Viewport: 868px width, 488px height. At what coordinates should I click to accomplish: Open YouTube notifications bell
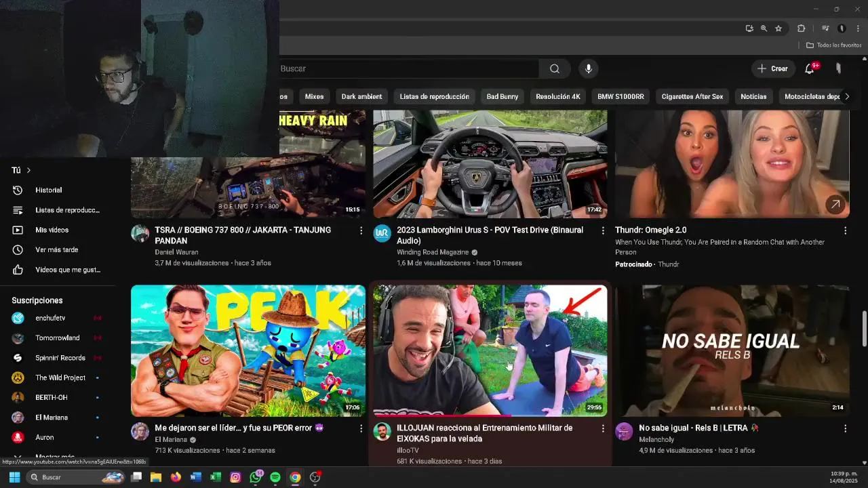tap(809, 68)
